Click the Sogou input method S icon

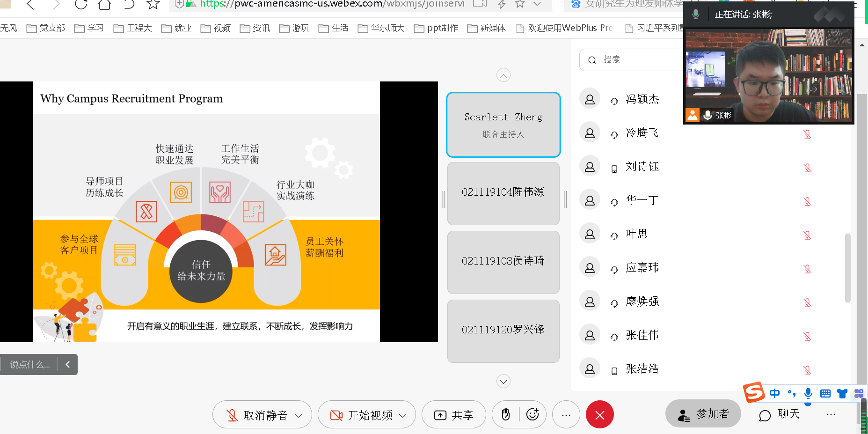(x=754, y=392)
